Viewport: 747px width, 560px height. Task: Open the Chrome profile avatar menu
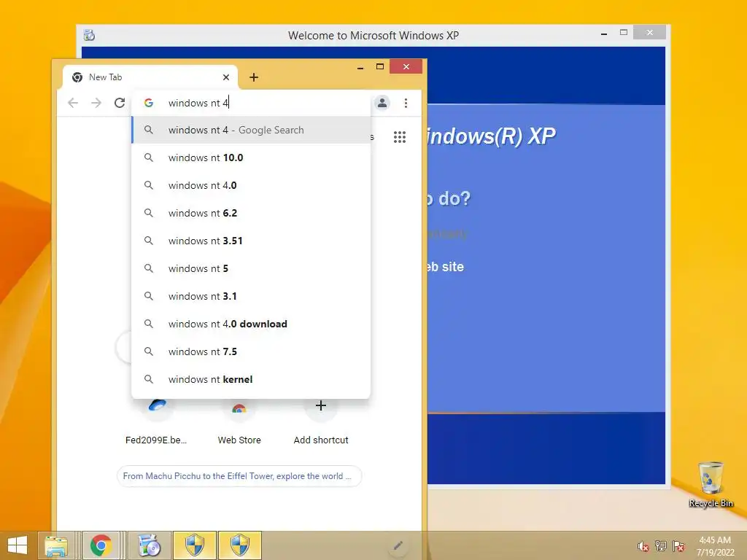pyautogui.click(x=382, y=103)
